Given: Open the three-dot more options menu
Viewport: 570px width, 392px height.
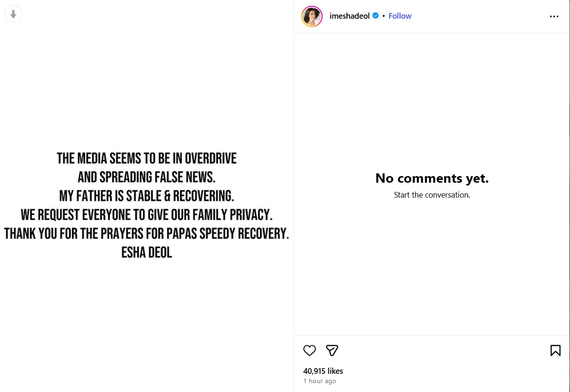Looking at the screenshot, I should pyautogui.click(x=554, y=16).
